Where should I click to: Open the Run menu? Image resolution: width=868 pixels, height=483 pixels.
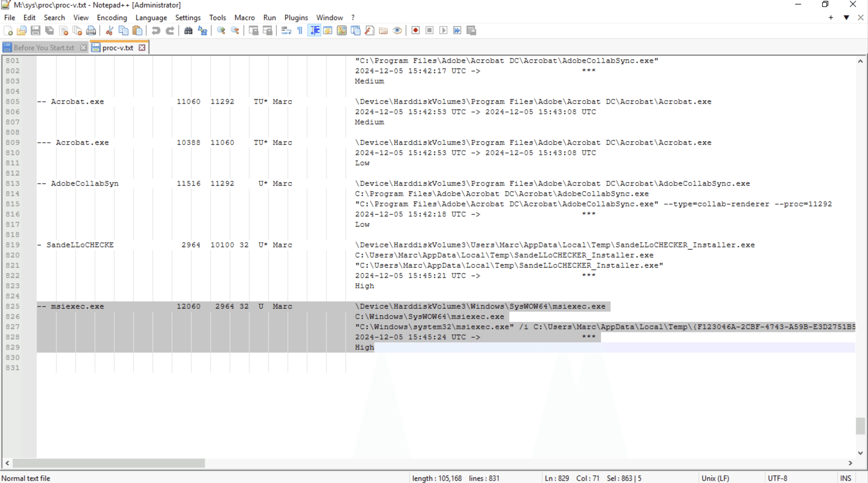pos(269,17)
